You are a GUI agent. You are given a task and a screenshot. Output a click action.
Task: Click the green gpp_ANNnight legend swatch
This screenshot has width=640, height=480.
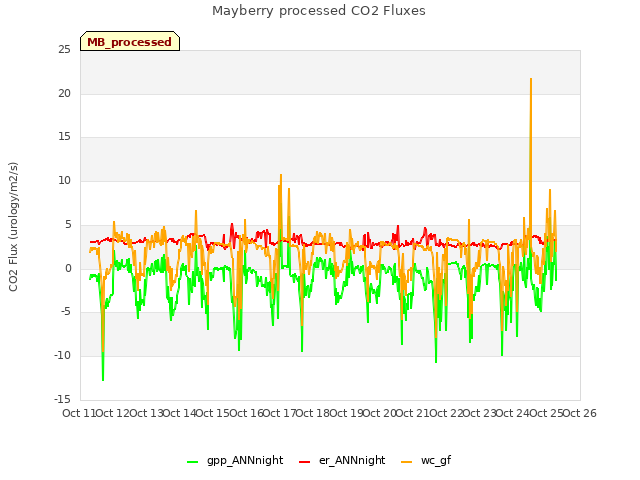pos(192,462)
